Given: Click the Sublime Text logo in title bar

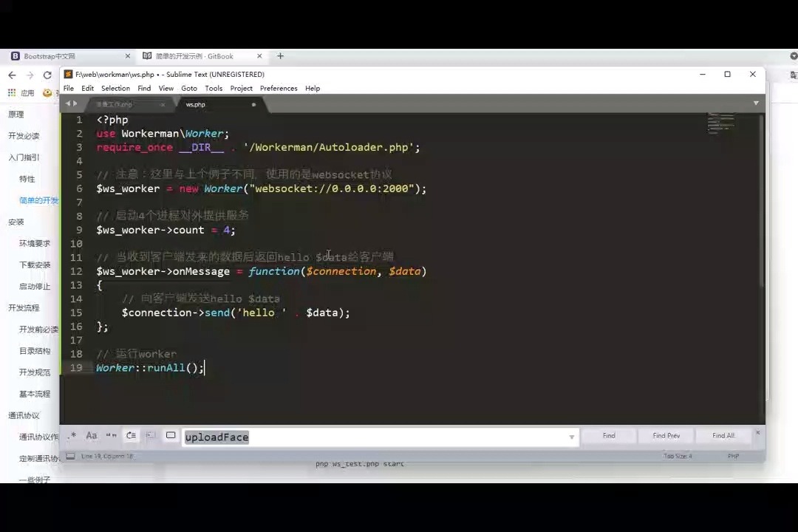Looking at the screenshot, I should 68,74.
